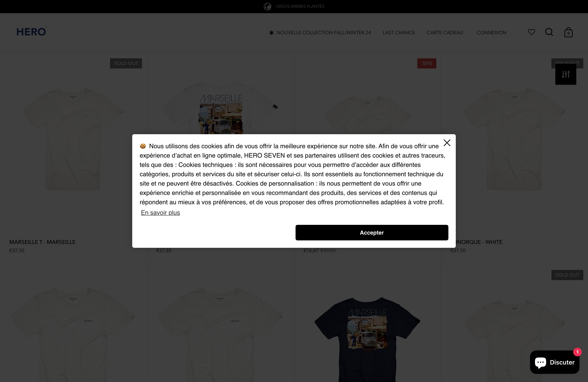Close the cookie banner with the X
The width and height of the screenshot is (588, 382).
click(x=447, y=143)
